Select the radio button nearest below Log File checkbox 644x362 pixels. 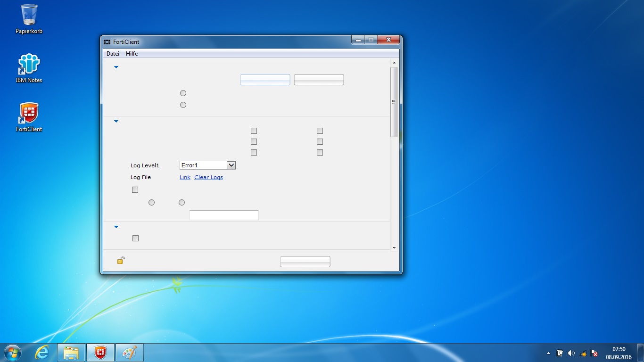151,202
